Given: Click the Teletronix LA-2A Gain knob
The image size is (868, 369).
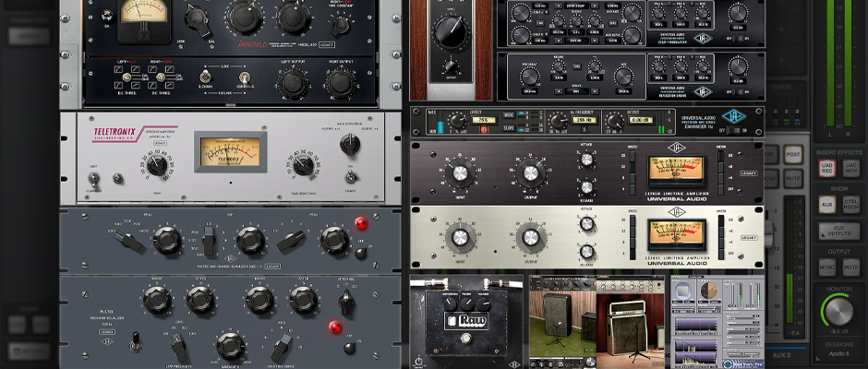Looking at the screenshot, I should [158, 164].
